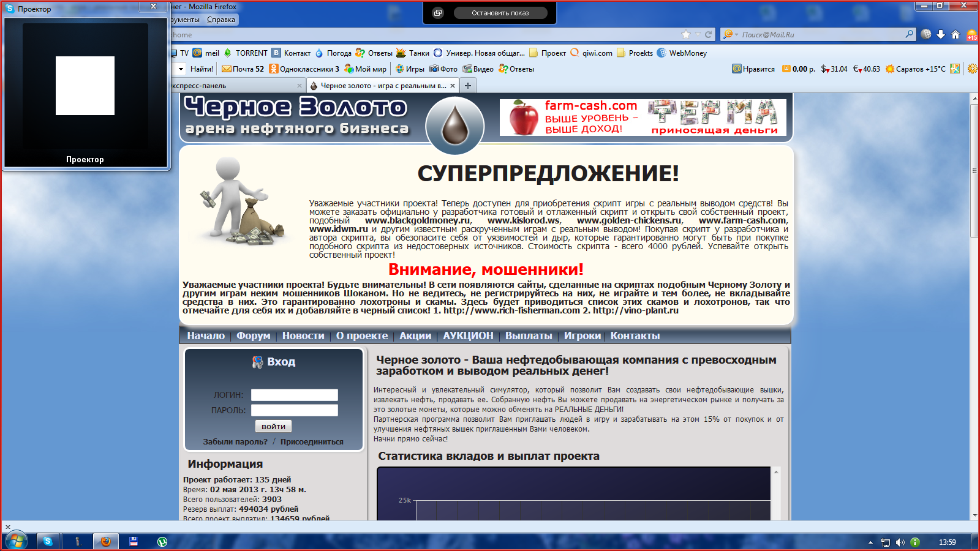
Task: Open the Начало site menu item
Action: (x=206, y=335)
